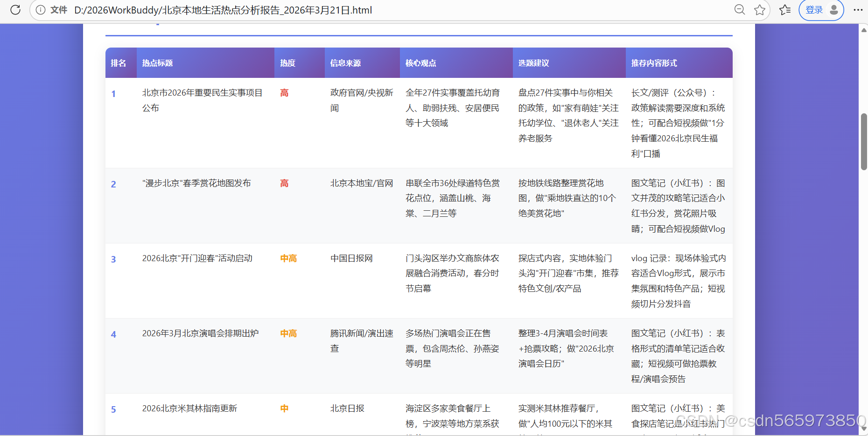The image size is (868, 436).
Task: Click title 2026年3月北京演唱会排期出炉
Action: tap(200, 333)
